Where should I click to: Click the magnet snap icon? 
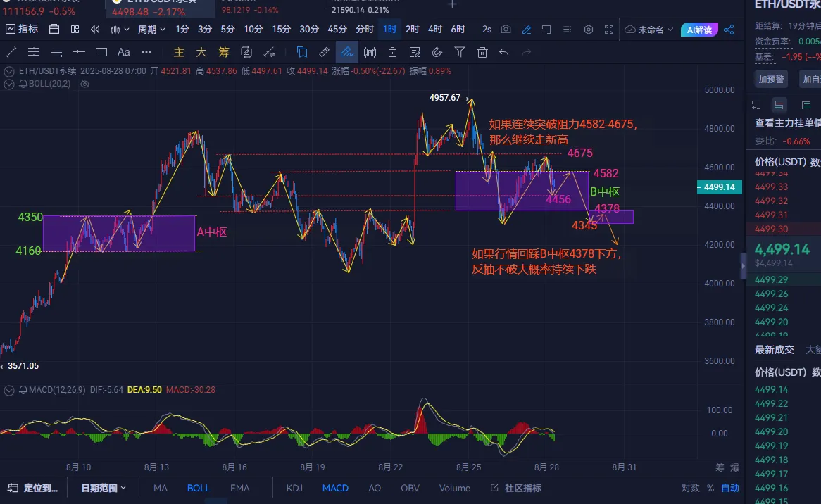click(x=437, y=52)
